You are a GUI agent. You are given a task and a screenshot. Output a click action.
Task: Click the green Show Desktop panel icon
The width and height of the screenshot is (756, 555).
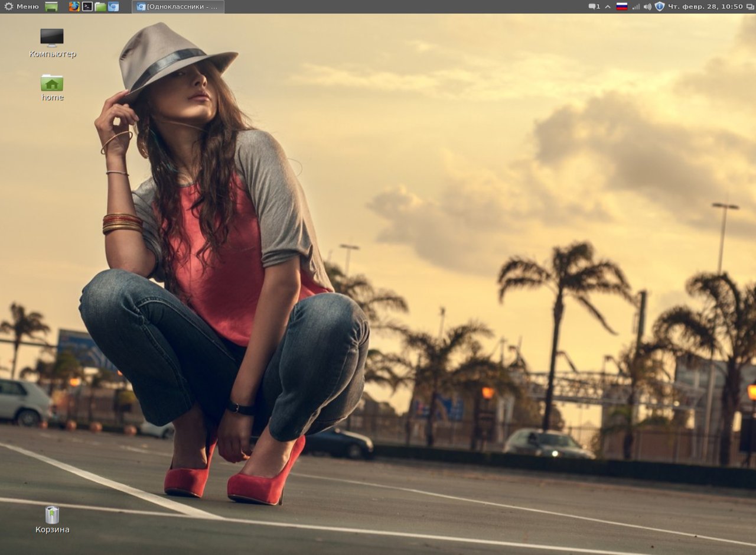pyautogui.click(x=51, y=7)
